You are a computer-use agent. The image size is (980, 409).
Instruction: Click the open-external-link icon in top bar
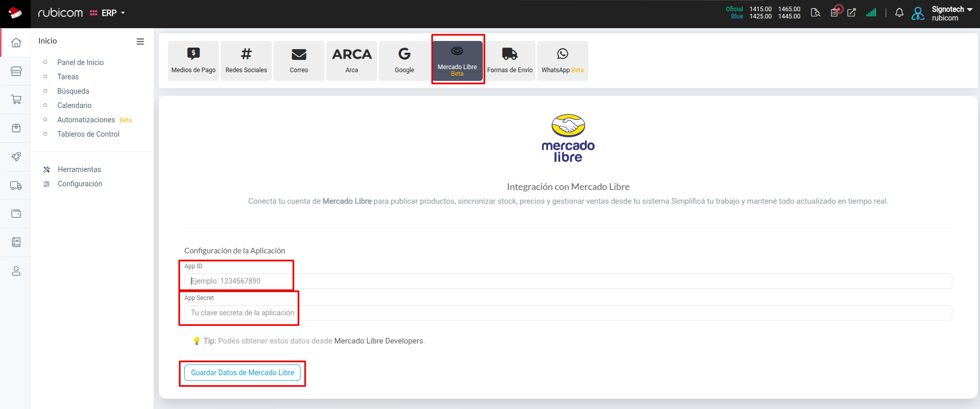(851, 13)
